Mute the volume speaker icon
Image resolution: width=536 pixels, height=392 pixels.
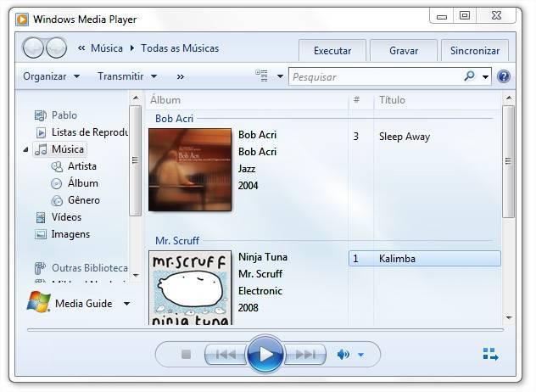(x=343, y=355)
